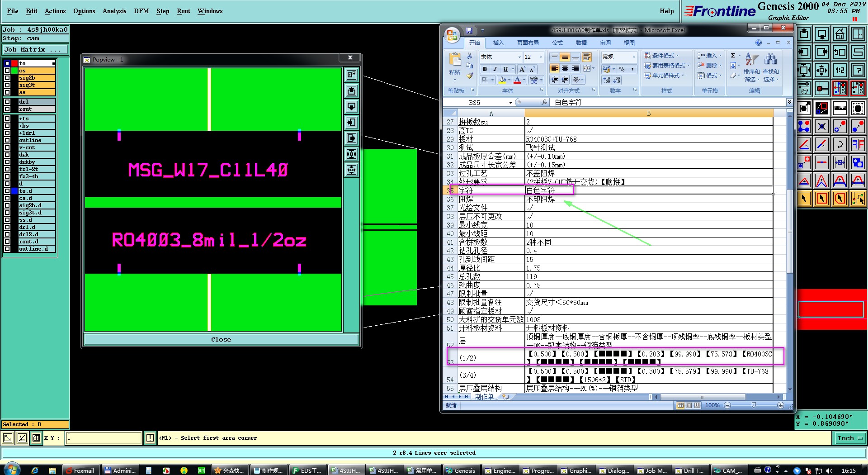Toggle visibility checkbox of layer 'sig2b'
The height and width of the screenshot is (475, 868).
[x=7, y=78]
